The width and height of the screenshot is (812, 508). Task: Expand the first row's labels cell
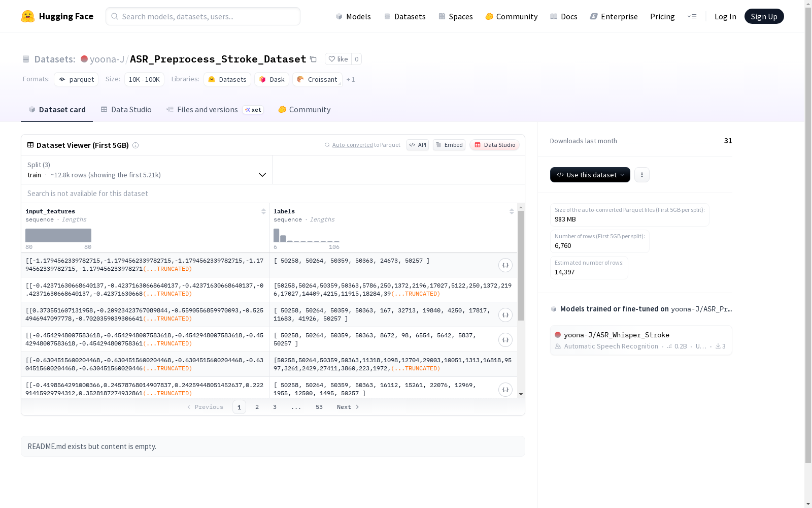pyautogui.click(x=505, y=265)
